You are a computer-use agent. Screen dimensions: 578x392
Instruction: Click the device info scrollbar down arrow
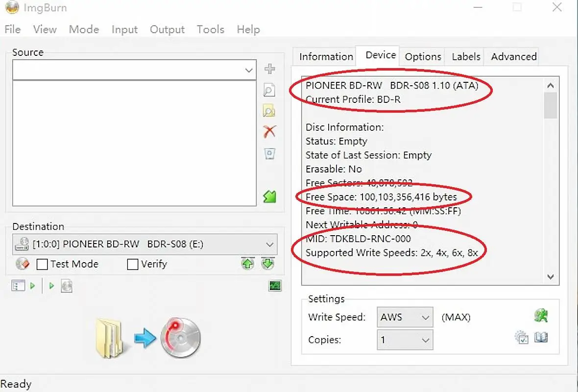pos(551,276)
